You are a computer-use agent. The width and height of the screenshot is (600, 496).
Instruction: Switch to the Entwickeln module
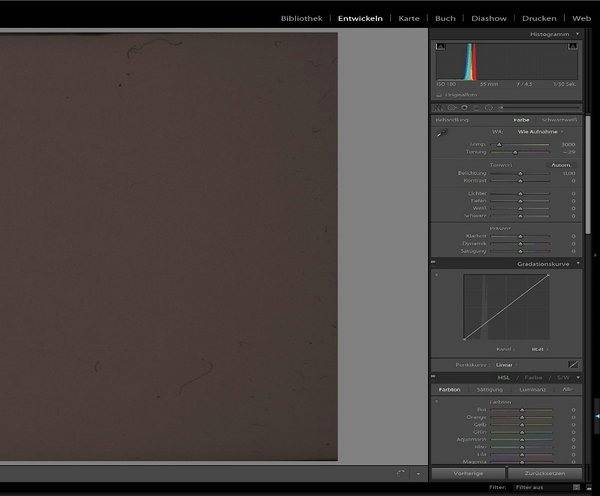[360, 18]
